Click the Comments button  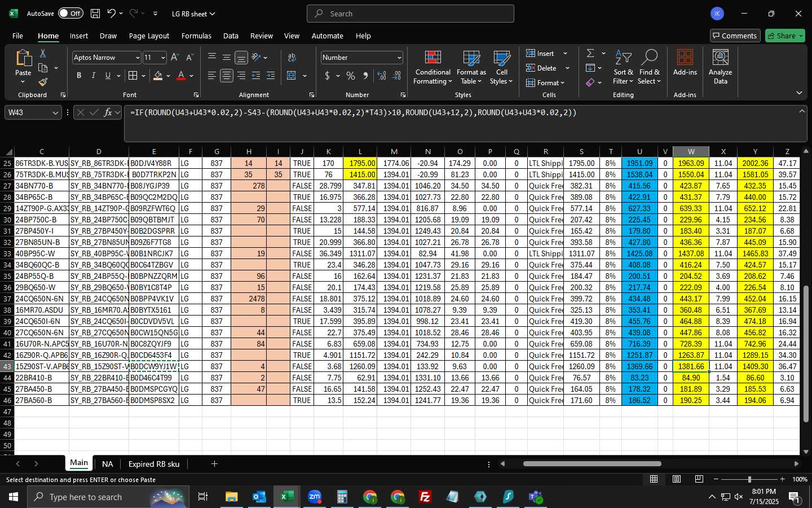point(734,36)
